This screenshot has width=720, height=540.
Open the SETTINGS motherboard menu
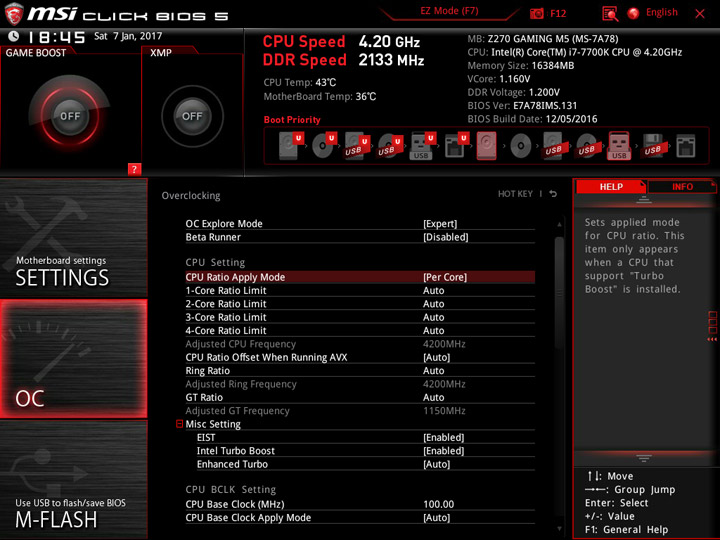73,238
